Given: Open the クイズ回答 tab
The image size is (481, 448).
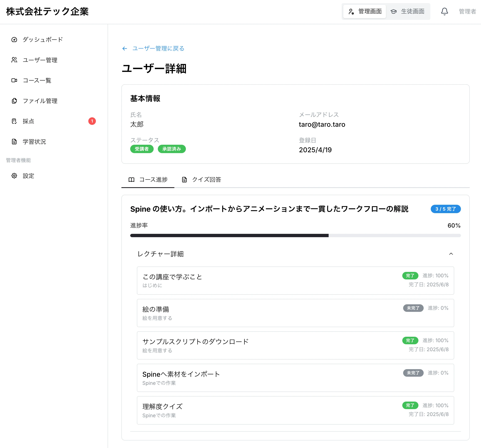Looking at the screenshot, I should coord(201,180).
